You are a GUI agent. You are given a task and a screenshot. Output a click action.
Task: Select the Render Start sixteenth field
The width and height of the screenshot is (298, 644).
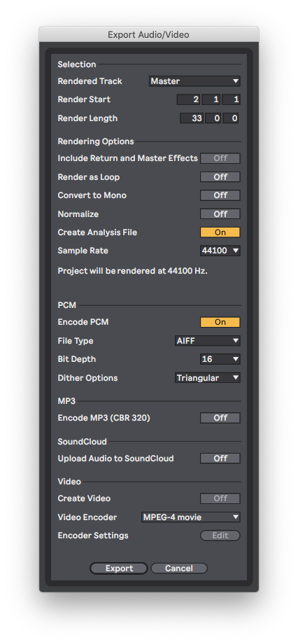pos(231,100)
